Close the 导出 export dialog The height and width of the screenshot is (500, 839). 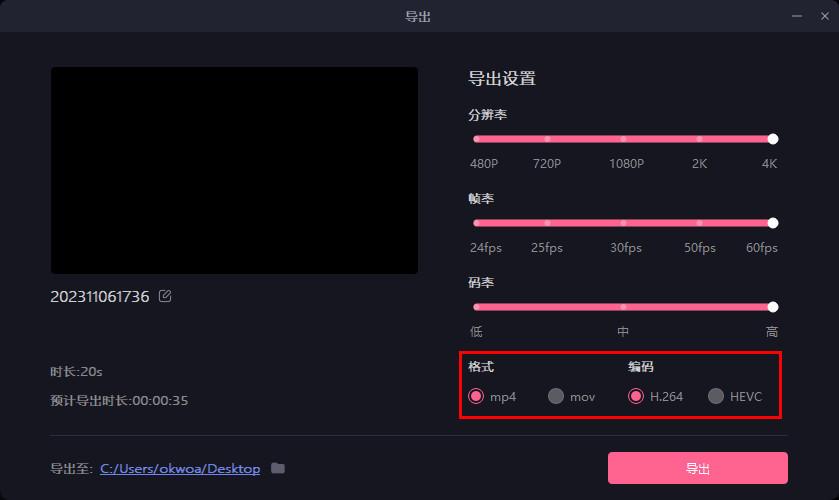pos(825,16)
